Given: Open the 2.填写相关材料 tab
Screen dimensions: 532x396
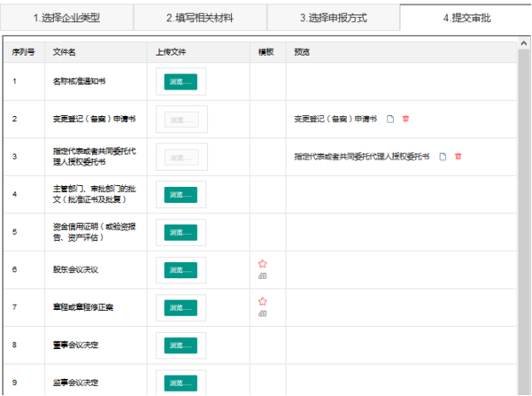Looking at the screenshot, I should coord(199,17).
